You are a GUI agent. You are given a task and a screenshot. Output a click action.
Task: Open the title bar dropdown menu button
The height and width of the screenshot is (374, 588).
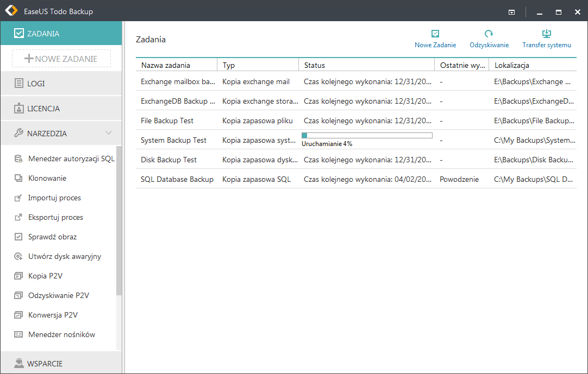coord(511,11)
